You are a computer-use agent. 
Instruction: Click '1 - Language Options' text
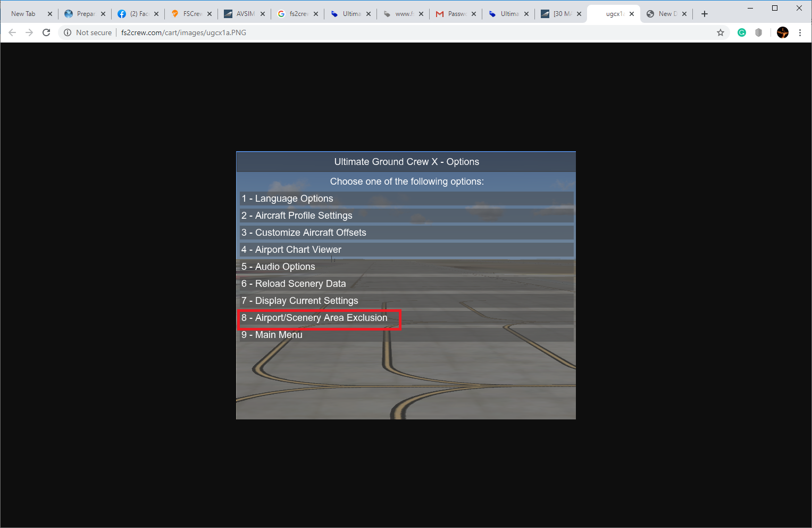click(x=287, y=199)
